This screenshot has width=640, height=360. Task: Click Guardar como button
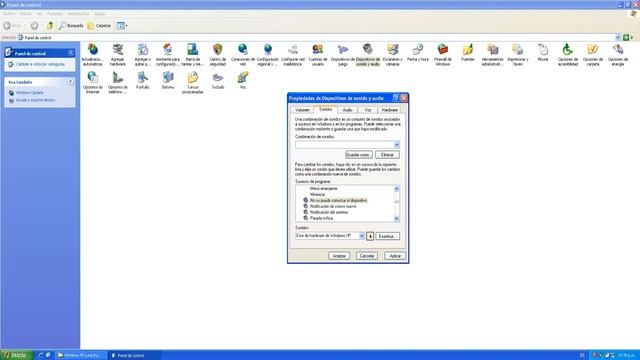(358, 155)
